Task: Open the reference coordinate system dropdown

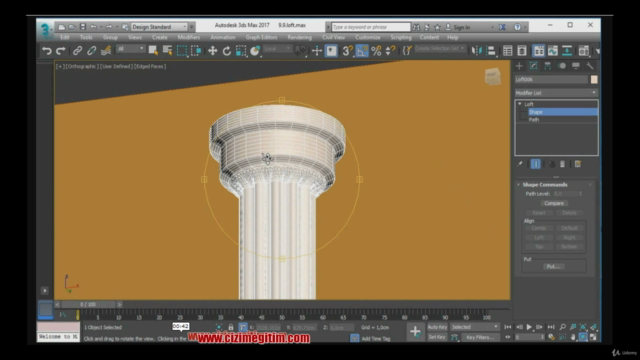Action: (278, 49)
